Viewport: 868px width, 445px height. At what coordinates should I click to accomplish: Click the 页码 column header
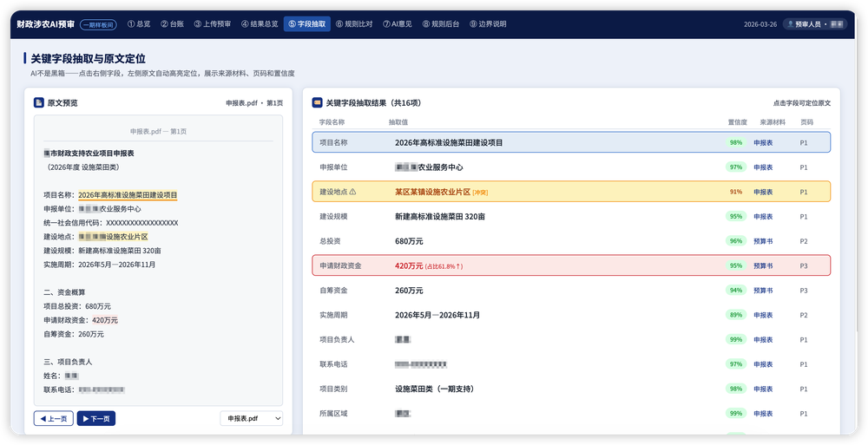tap(807, 122)
